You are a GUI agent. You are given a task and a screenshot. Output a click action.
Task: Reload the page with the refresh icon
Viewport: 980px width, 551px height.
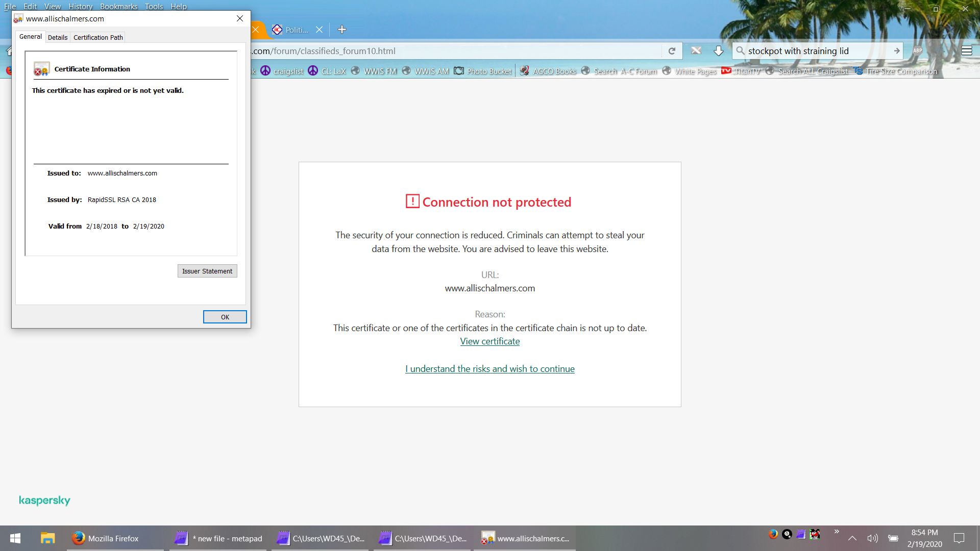point(672,51)
